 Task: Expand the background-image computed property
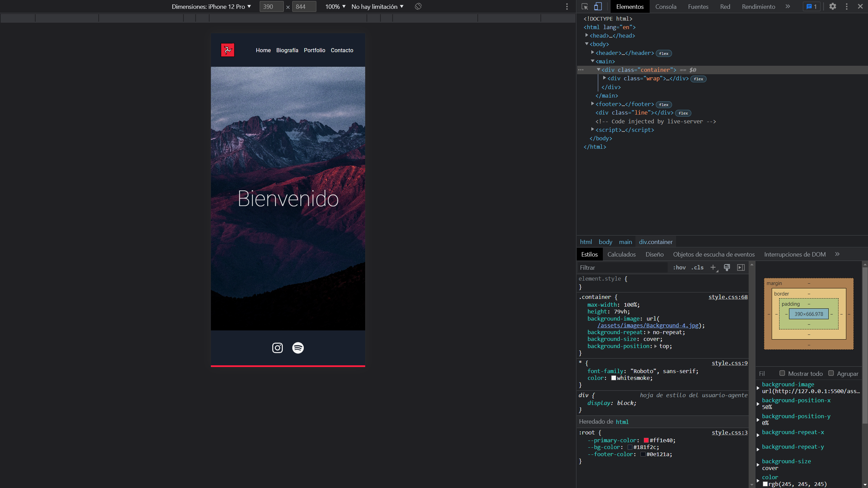(758, 388)
